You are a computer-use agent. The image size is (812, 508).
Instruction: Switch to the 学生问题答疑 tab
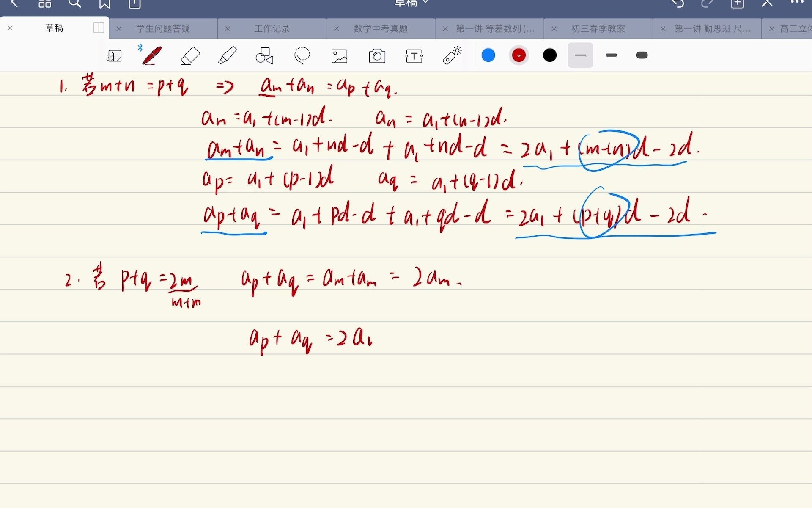163,28
